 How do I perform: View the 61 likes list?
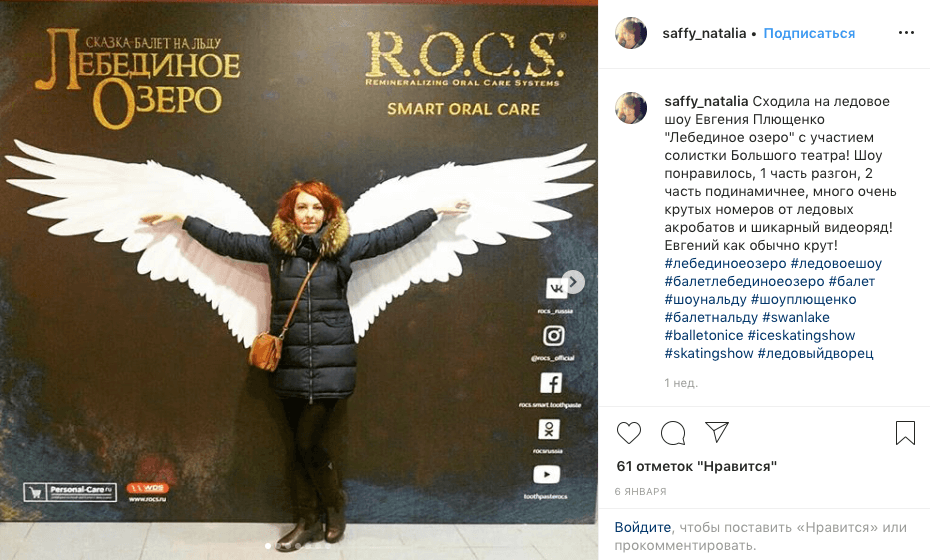coord(697,466)
